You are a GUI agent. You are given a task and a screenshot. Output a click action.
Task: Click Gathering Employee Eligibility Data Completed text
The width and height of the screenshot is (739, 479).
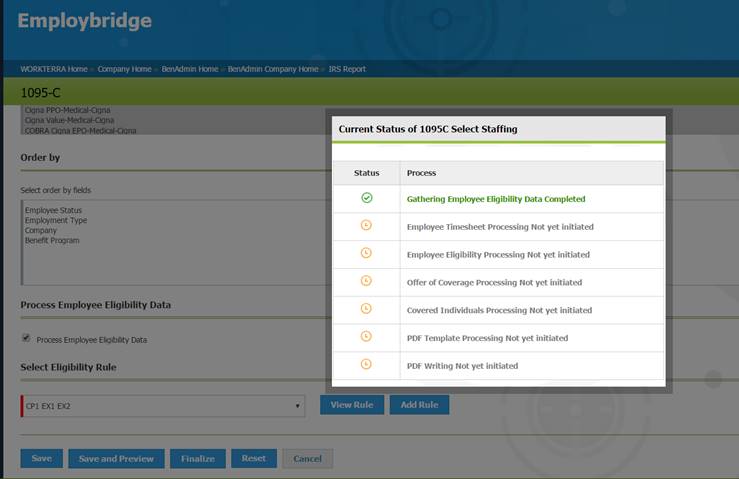point(496,199)
